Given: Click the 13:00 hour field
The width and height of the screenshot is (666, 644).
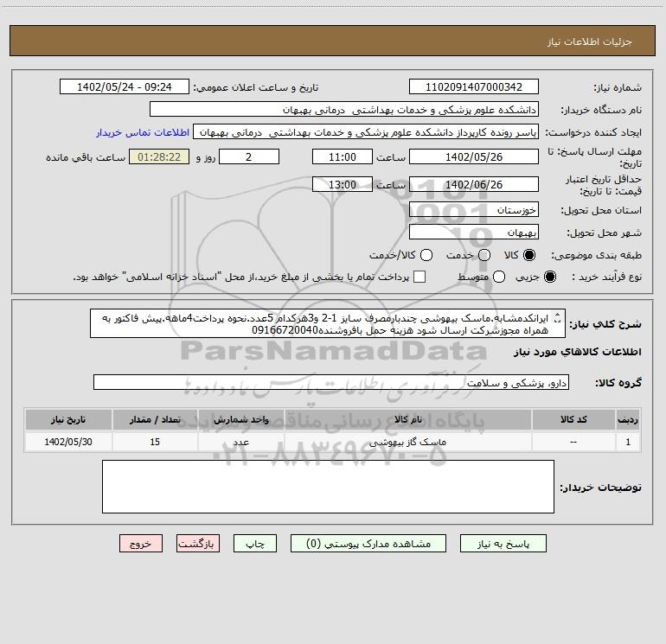Looking at the screenshot, I should tap(343, 184).
